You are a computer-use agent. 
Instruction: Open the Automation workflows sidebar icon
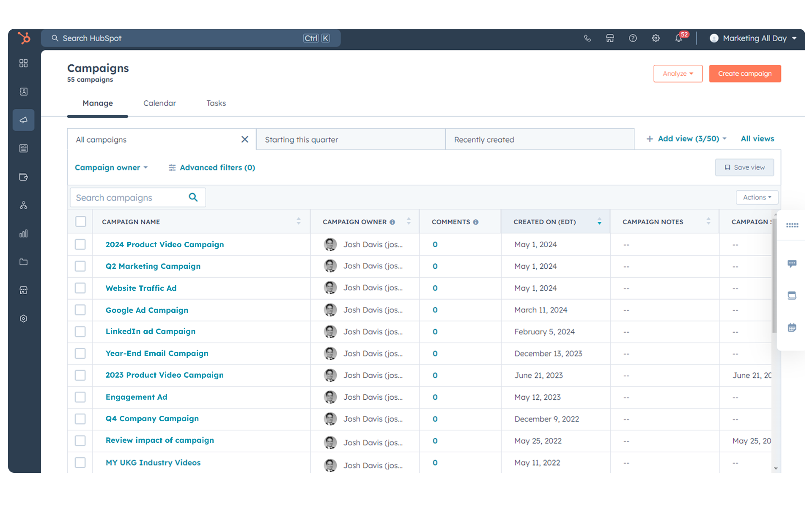point(24,205)
